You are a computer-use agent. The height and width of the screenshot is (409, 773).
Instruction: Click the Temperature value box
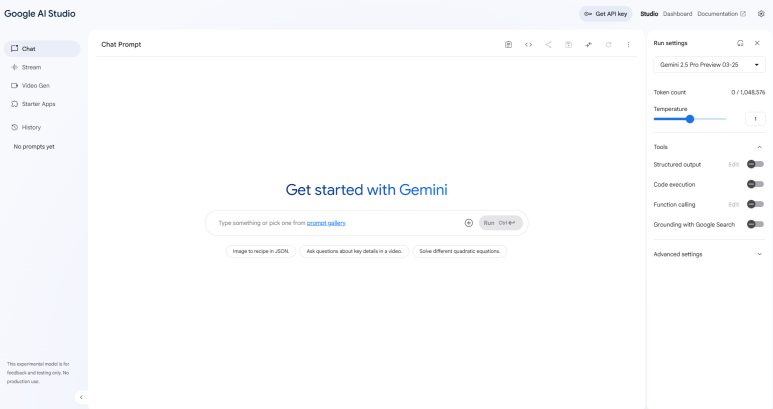tap(755, 119)
